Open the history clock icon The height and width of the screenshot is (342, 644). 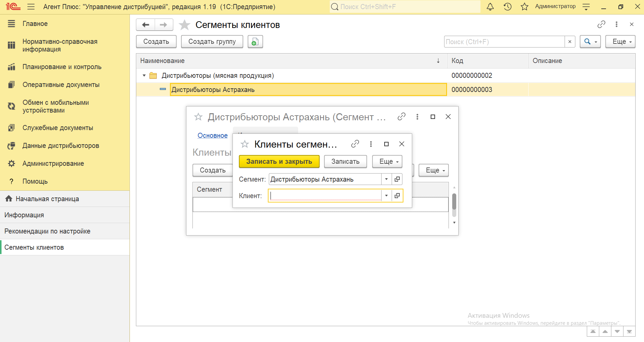(x=507, y=7)
